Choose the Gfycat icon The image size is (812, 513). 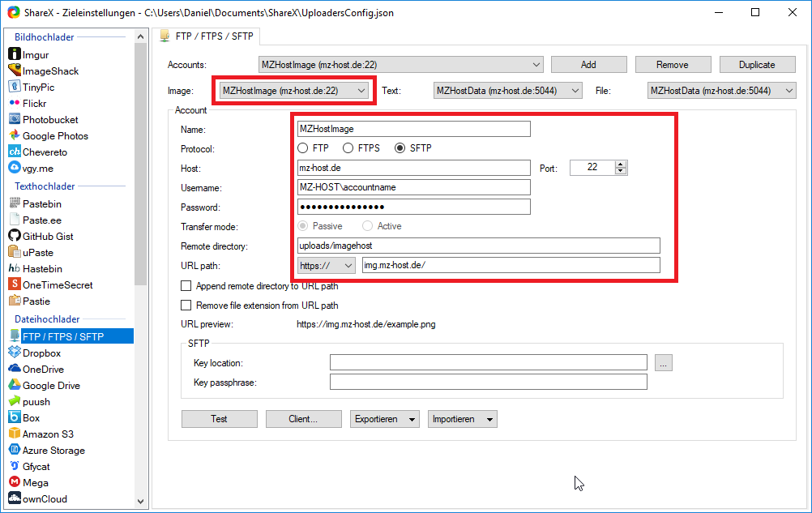click(x=15, y=466)
